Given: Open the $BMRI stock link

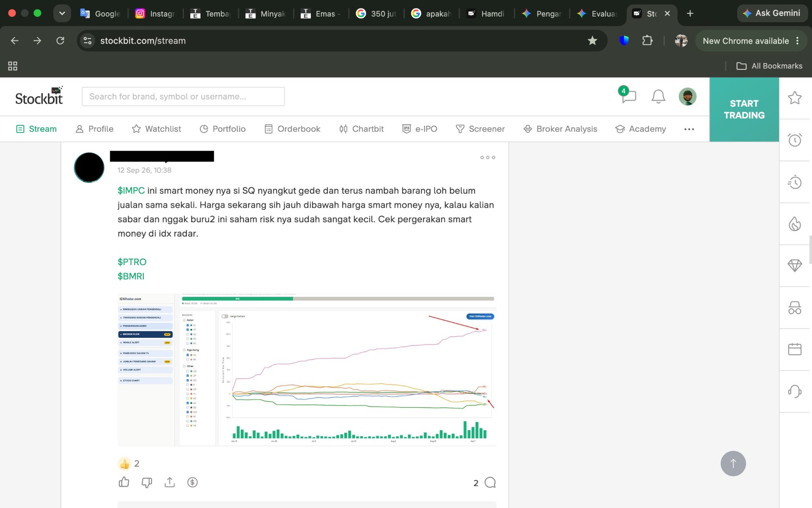Looking at the screenshot, I should 131,276.
